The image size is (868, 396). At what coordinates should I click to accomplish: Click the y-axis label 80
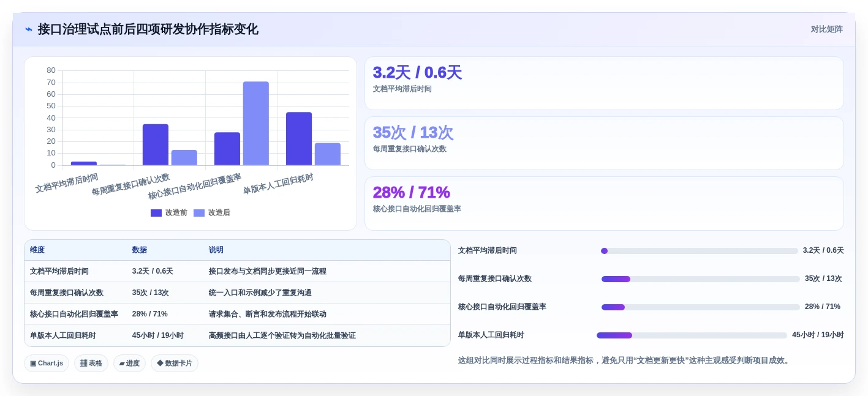51,70
